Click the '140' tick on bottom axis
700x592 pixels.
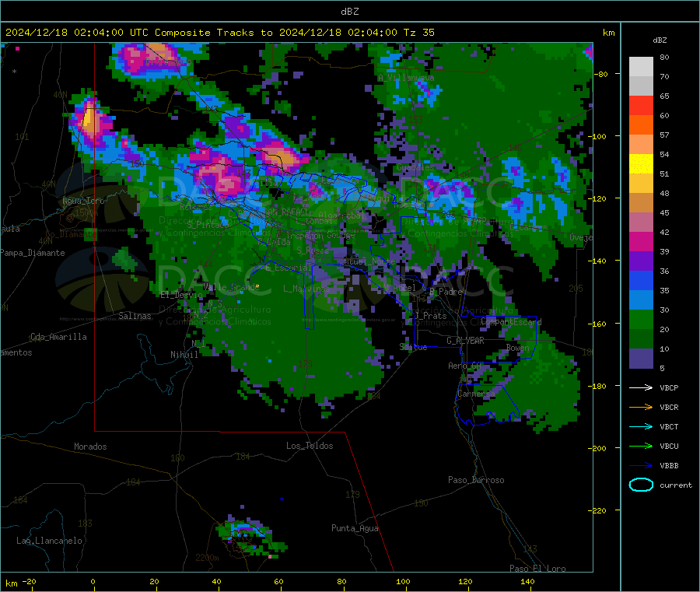(x=527, y=581)
